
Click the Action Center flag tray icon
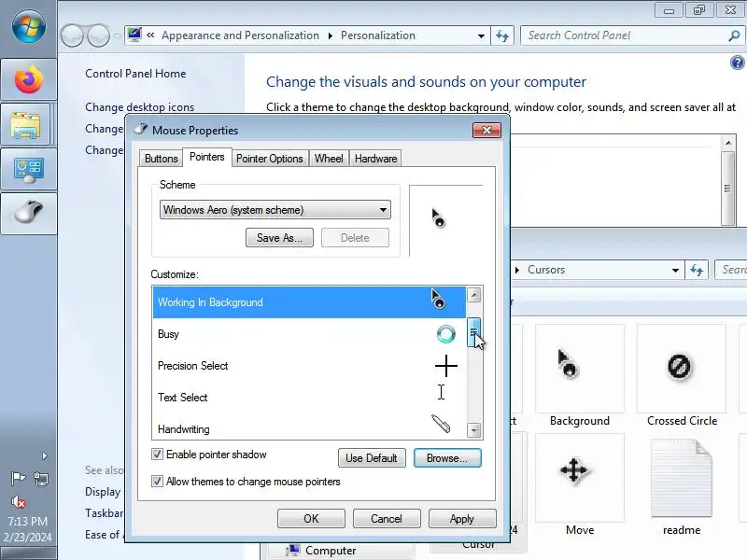click(18, 478)
